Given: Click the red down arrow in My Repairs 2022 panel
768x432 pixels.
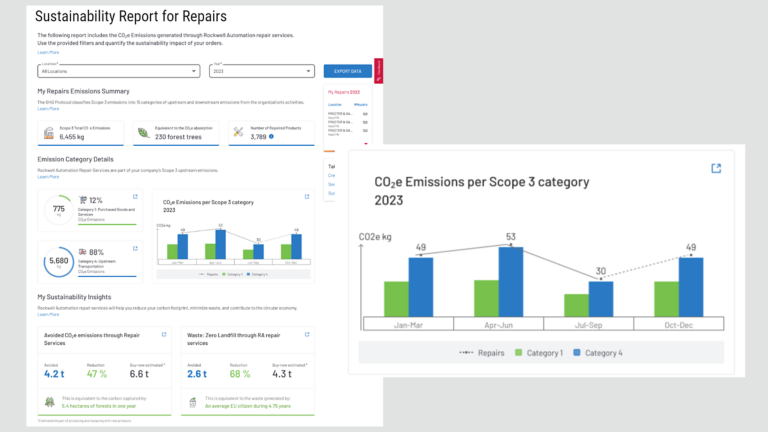Looking at the screenshot, I should click(365, 144).
